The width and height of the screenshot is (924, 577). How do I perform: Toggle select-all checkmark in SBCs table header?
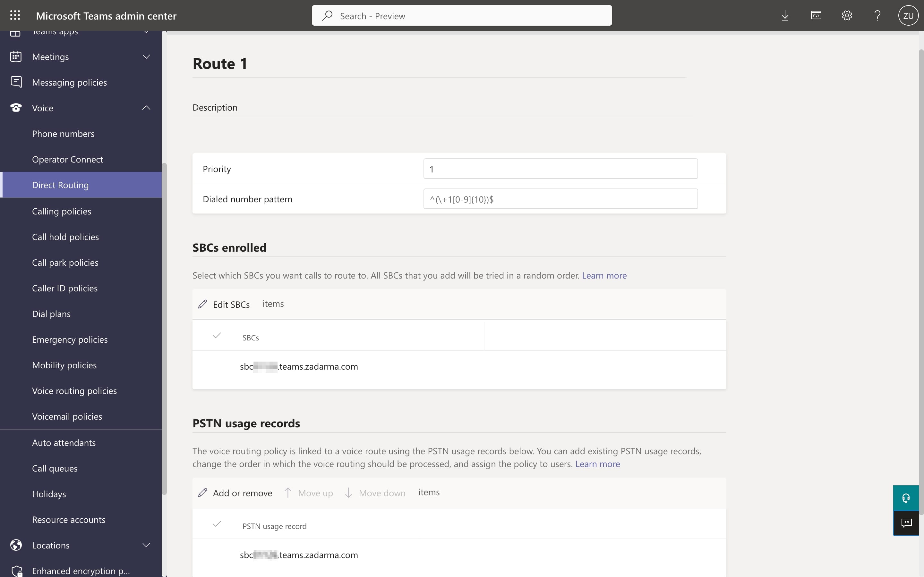click(217, 336)
